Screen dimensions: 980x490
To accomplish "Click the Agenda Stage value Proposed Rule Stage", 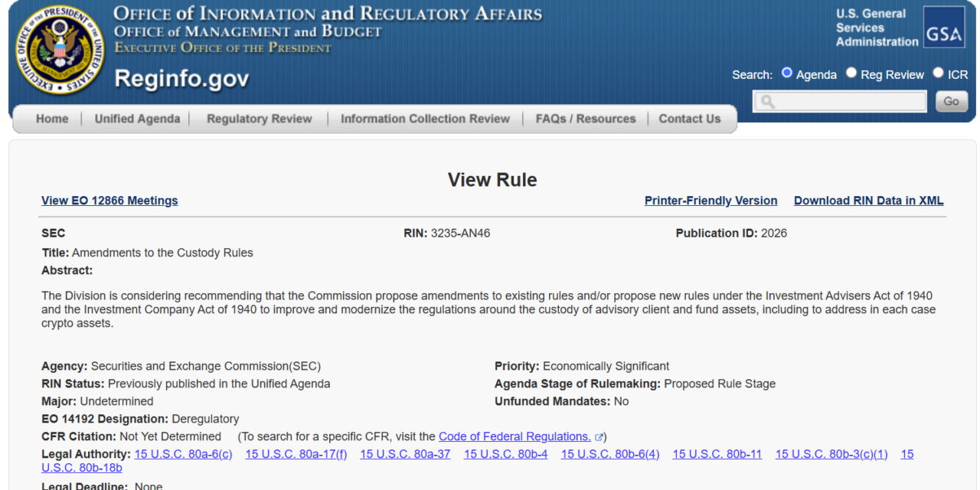I will click(720, 384).
